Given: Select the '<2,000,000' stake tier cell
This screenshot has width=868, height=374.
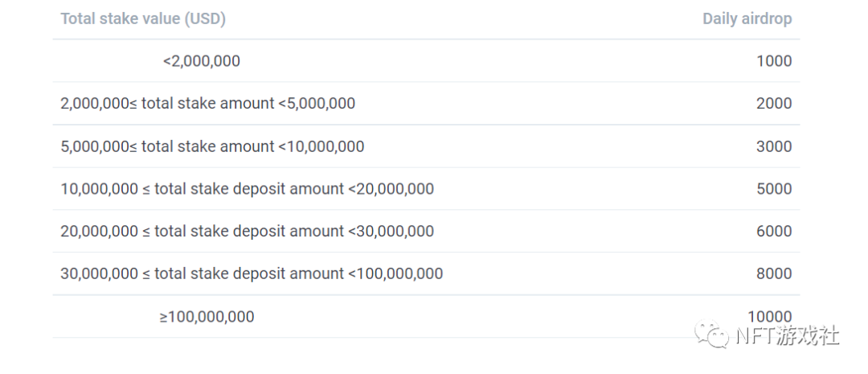Looking at the screenshot, I should point(201,61).
